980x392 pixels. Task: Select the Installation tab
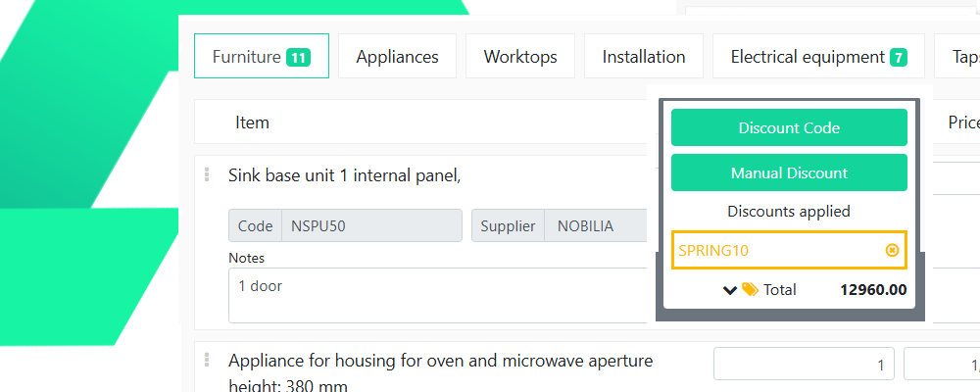pos(643,57)
